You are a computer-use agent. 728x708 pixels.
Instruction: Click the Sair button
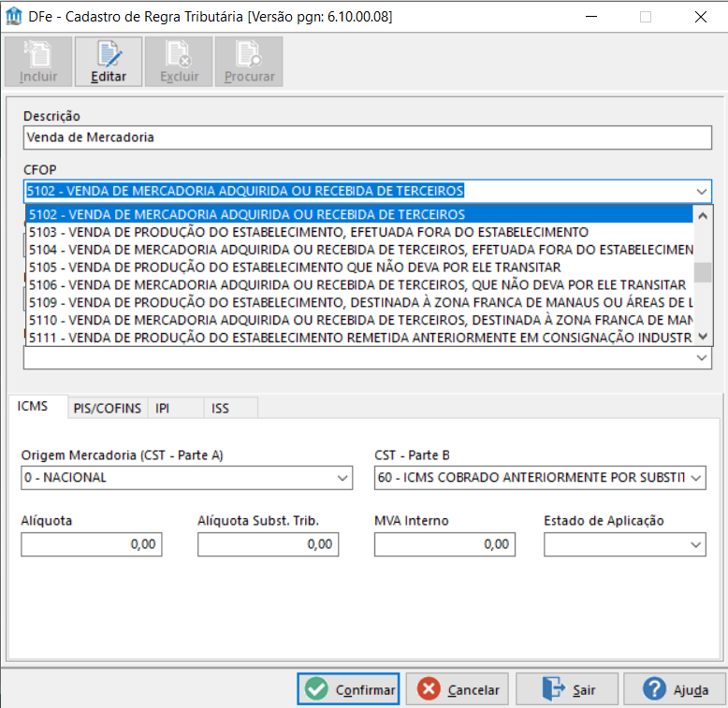coord(567,689)
